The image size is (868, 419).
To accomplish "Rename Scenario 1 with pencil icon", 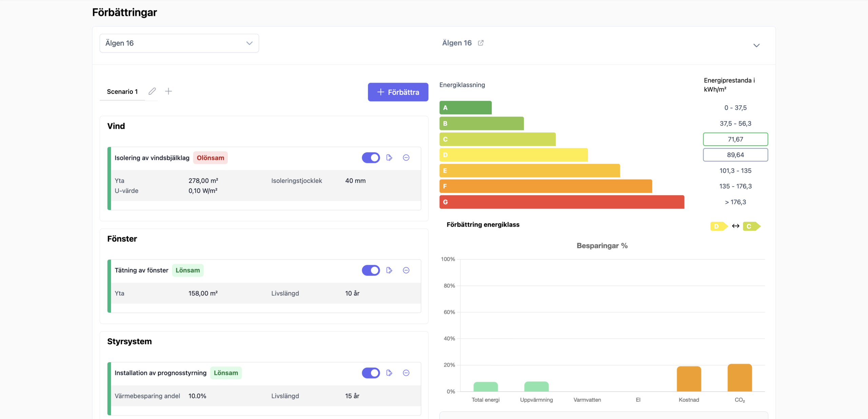I will (x=152, y=91).
